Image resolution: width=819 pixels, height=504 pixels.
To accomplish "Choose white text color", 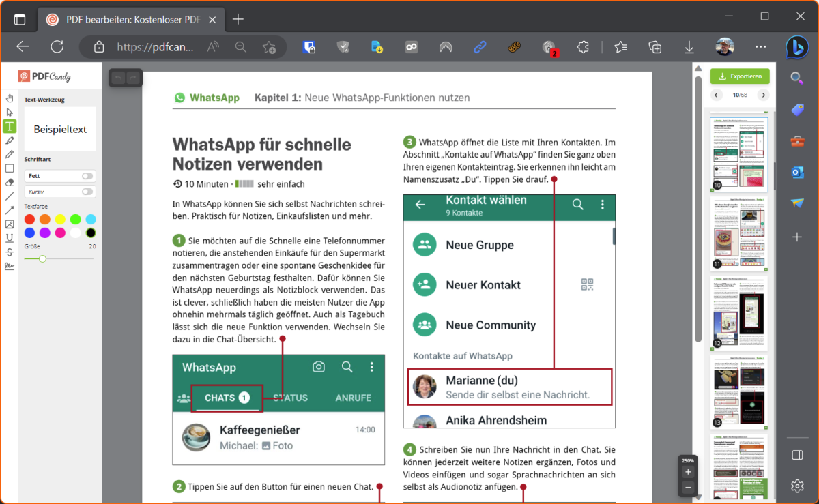I will click(x=75, y=233).
